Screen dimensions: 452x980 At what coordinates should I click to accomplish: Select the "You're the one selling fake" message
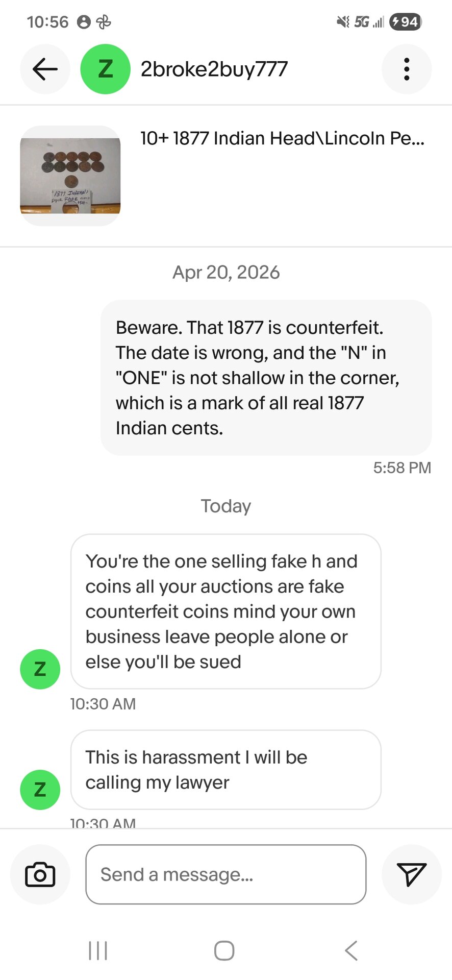[225, 611]
